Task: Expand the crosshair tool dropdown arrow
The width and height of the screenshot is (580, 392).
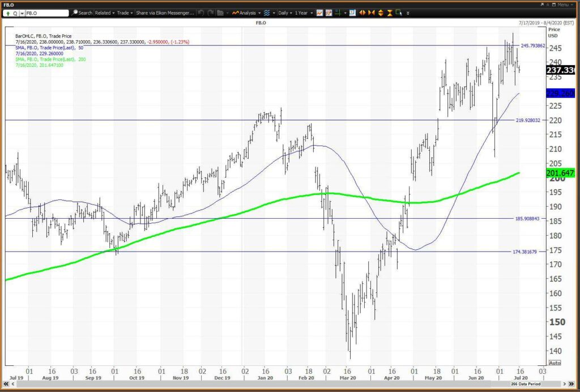Action: pyautogui.click(x=345, y=13)
